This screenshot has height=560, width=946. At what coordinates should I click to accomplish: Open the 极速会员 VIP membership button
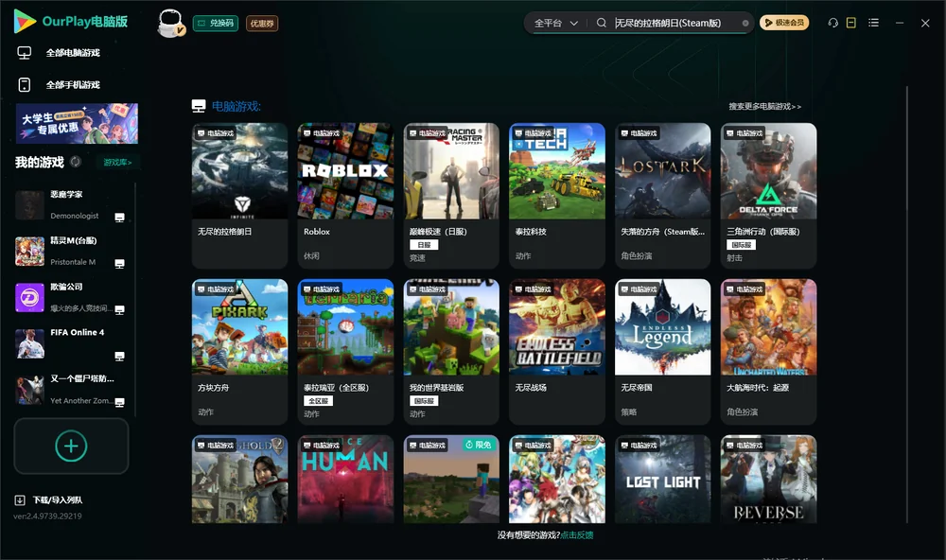783,23
